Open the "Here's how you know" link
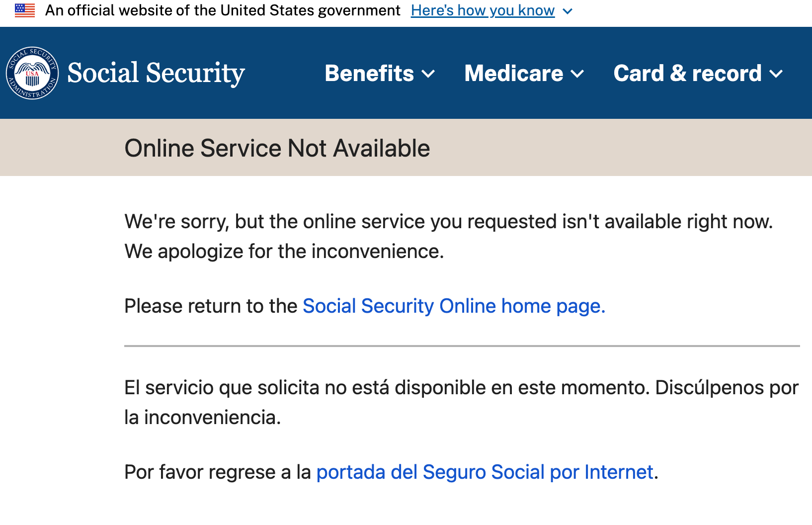 pos(483,10)
